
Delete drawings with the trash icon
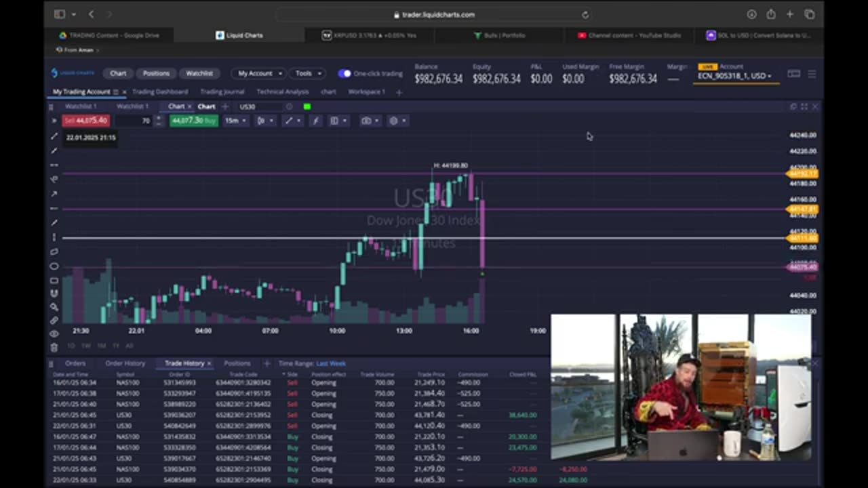54,347
